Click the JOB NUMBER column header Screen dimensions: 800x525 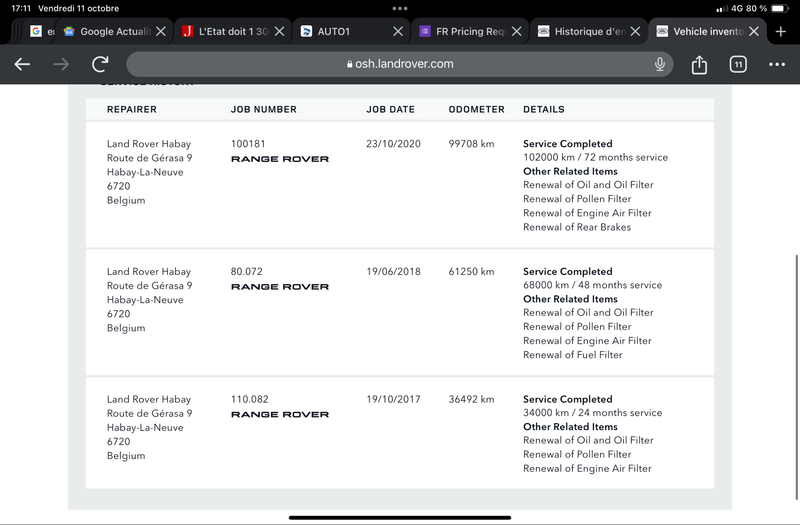[263, 109]
